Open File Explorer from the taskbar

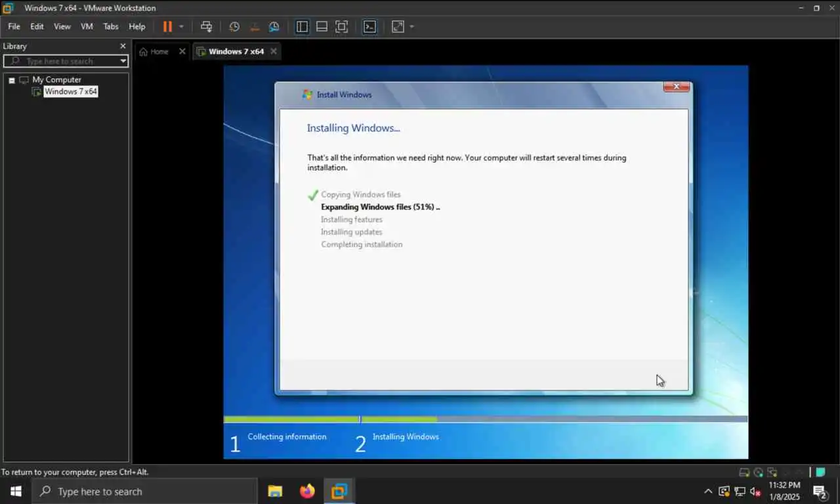(275, 491)
